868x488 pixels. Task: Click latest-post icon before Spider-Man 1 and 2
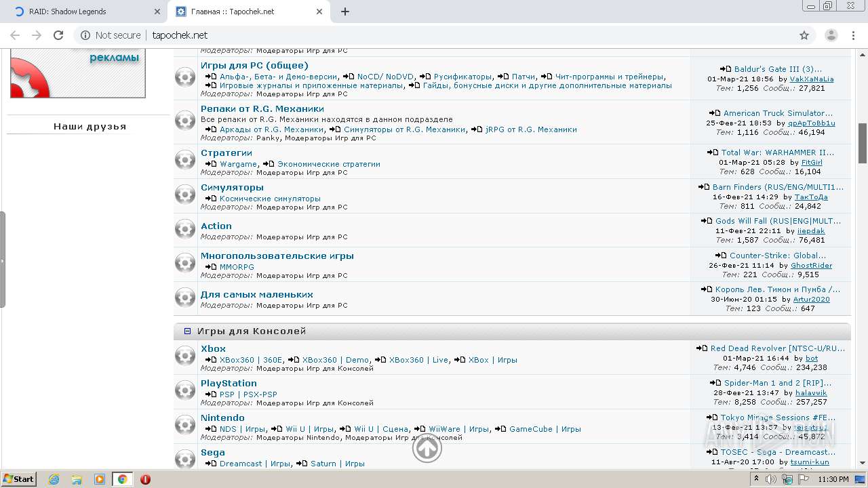pos(715,383)
